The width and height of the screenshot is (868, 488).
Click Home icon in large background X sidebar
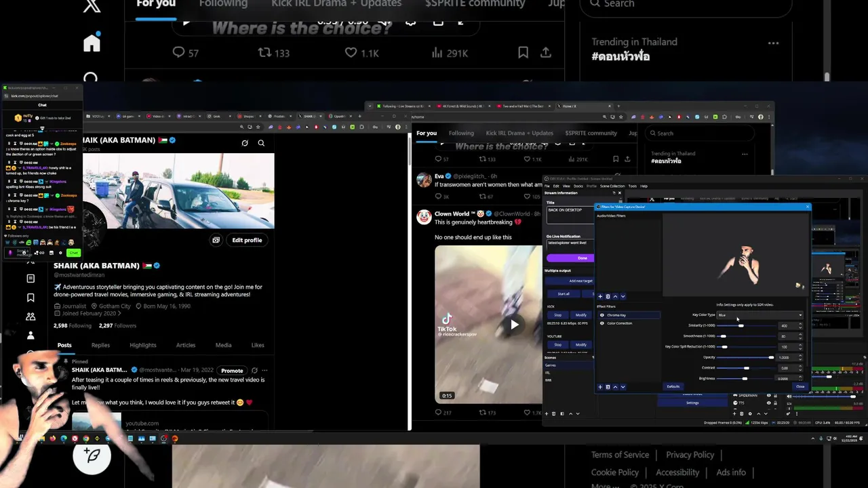pos(92,42)
